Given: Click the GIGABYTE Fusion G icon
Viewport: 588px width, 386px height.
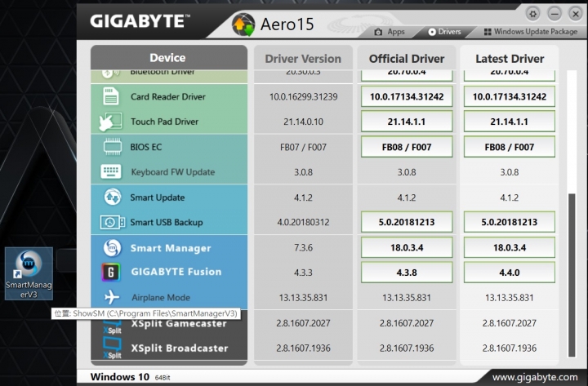Looking at the screenshot, I should 111,272.
